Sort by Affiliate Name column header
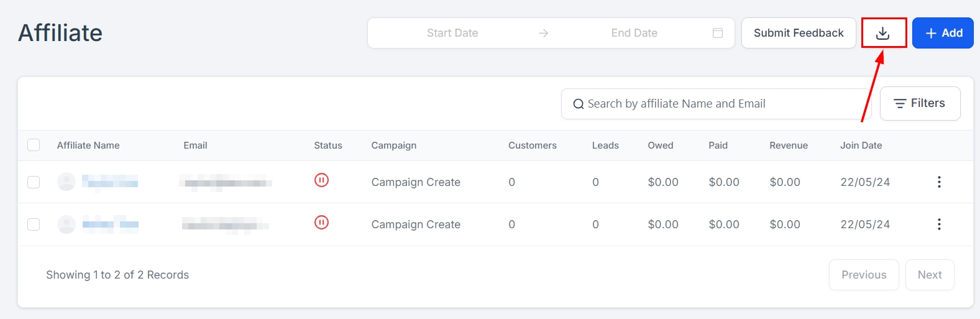The width and height of the screenshot is (980, 319). click(88, 145)
